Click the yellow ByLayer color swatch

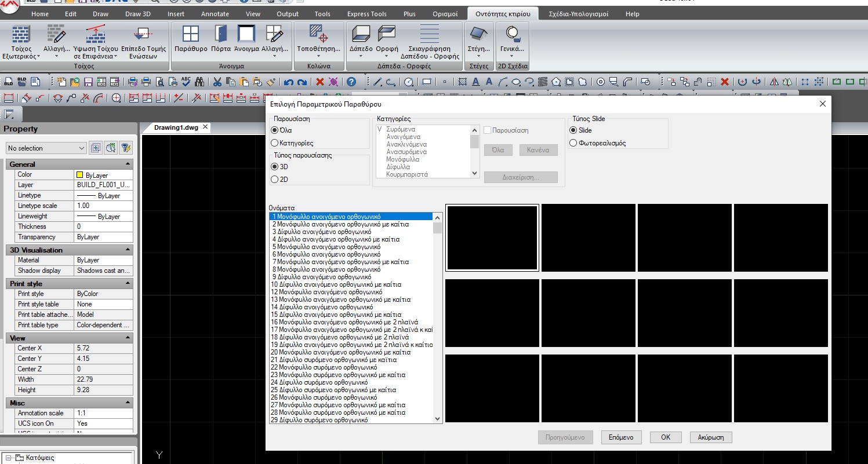point(80,175)
